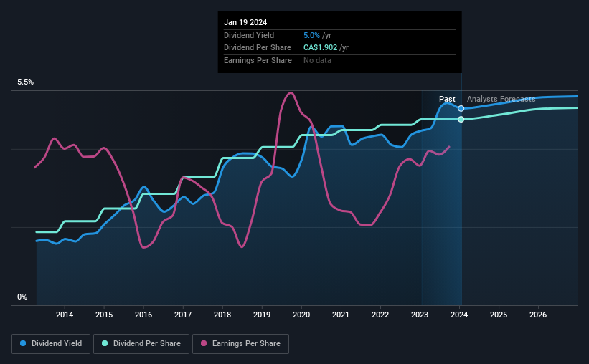Click the 2023 x-axis label
The height and width of the screenshot is (364, 589).
click(420, 315)
